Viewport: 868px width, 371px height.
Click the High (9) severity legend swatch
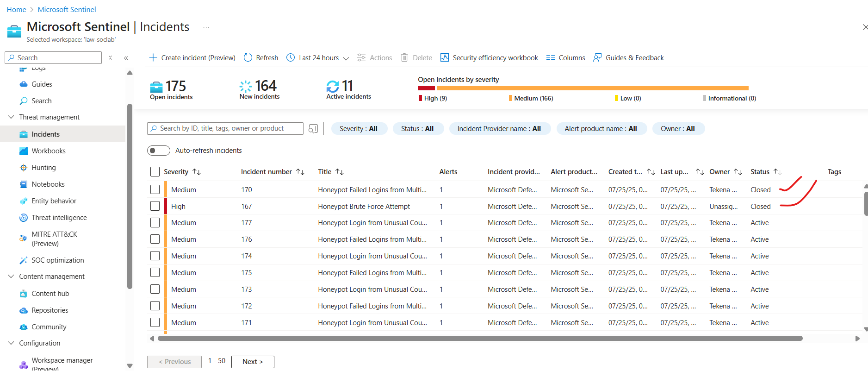pyautogui.click(x=421, y=98)
